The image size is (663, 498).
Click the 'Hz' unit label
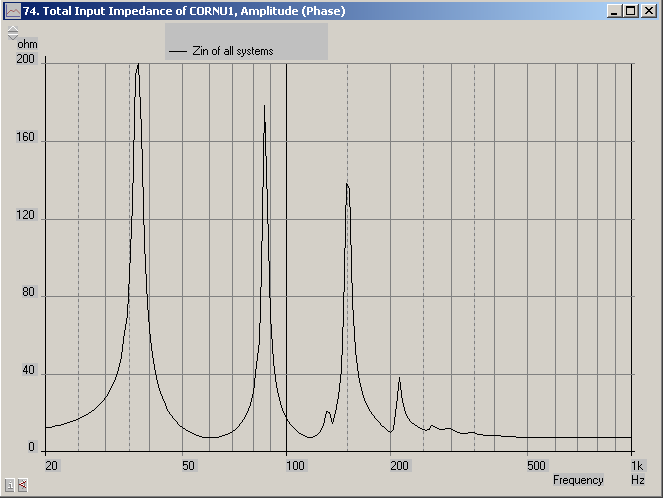638,480
